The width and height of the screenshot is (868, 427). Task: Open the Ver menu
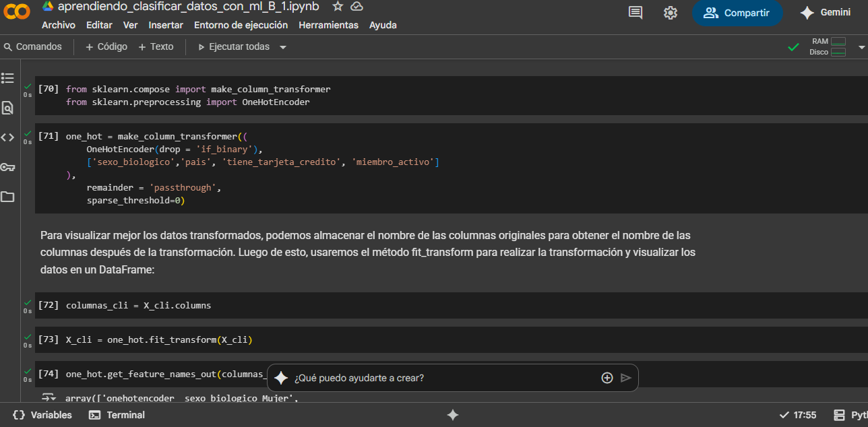click(x=131, y=25)
